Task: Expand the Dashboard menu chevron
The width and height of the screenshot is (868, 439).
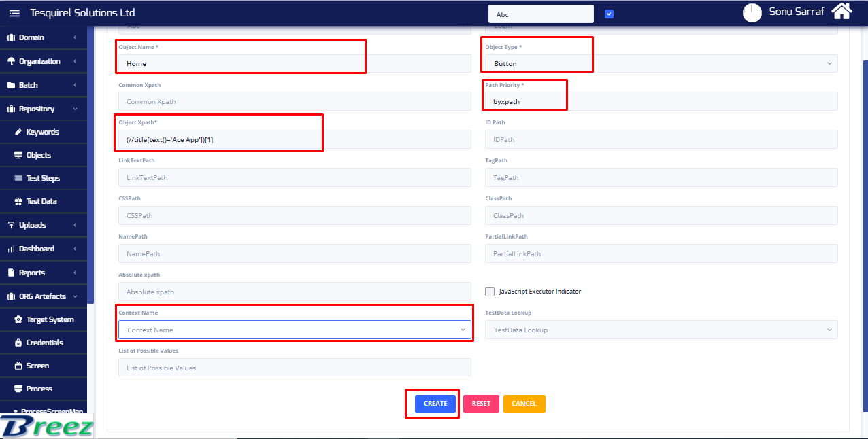Action: point(75,249)
